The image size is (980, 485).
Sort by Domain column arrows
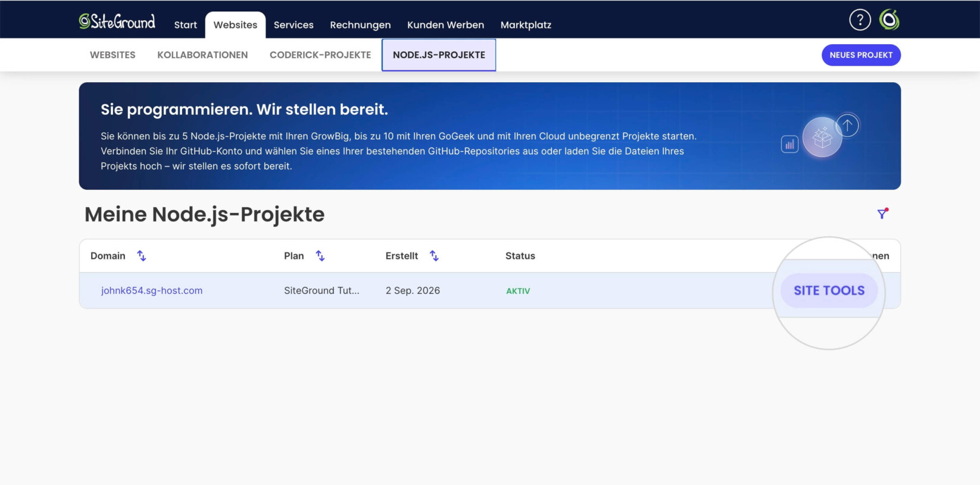click(x=142, y=256)
